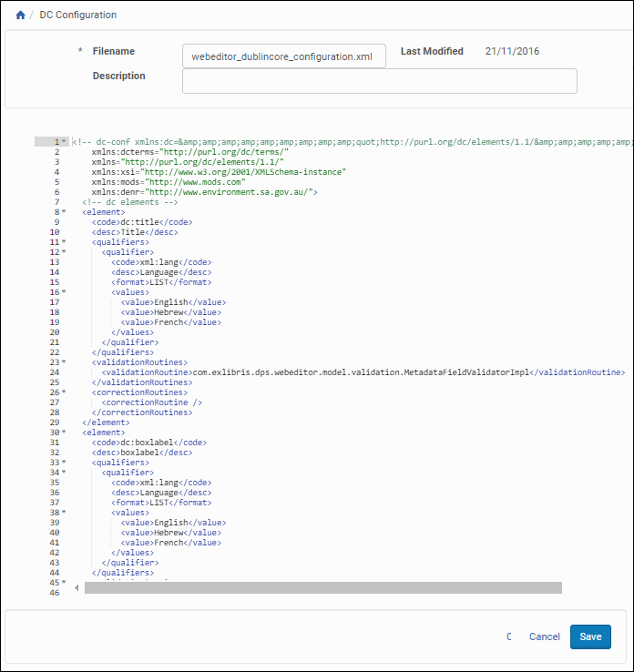The image size is (634, 672).
Task: Fold the validationRoutines block on line 23
Action: pos(64,362)
